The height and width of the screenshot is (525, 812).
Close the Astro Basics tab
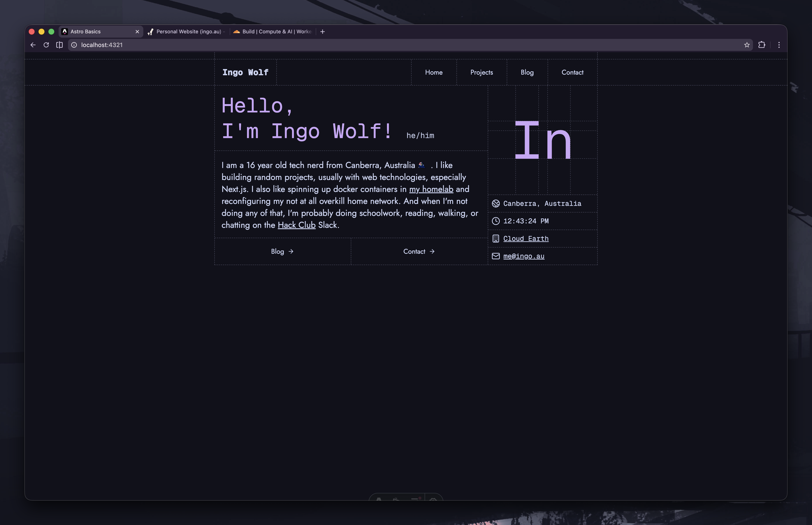coord(137,32)
